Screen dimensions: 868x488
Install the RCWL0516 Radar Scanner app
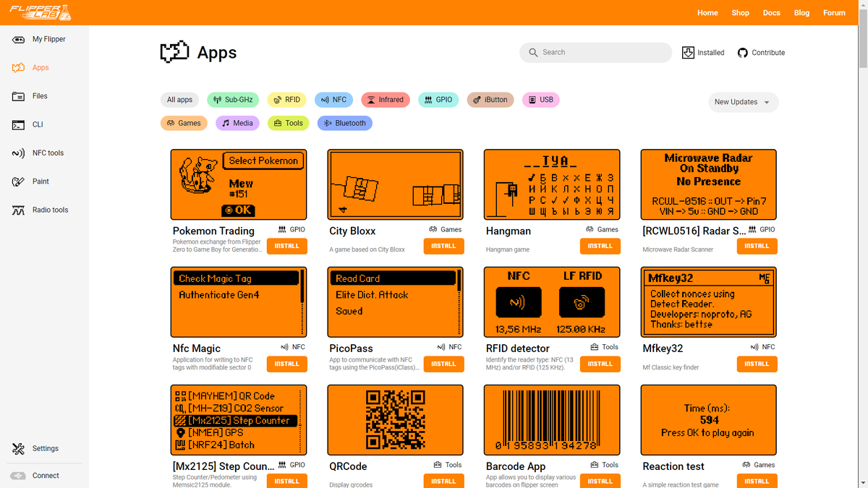pyautogui.click(x=757, y=246)
